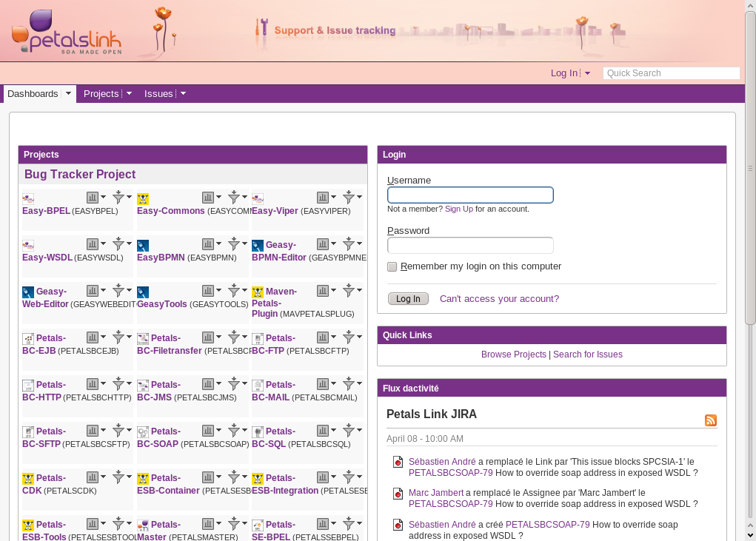756x541 pixels.
Task: Click the Browse Projects quick link
Action: 513,354
